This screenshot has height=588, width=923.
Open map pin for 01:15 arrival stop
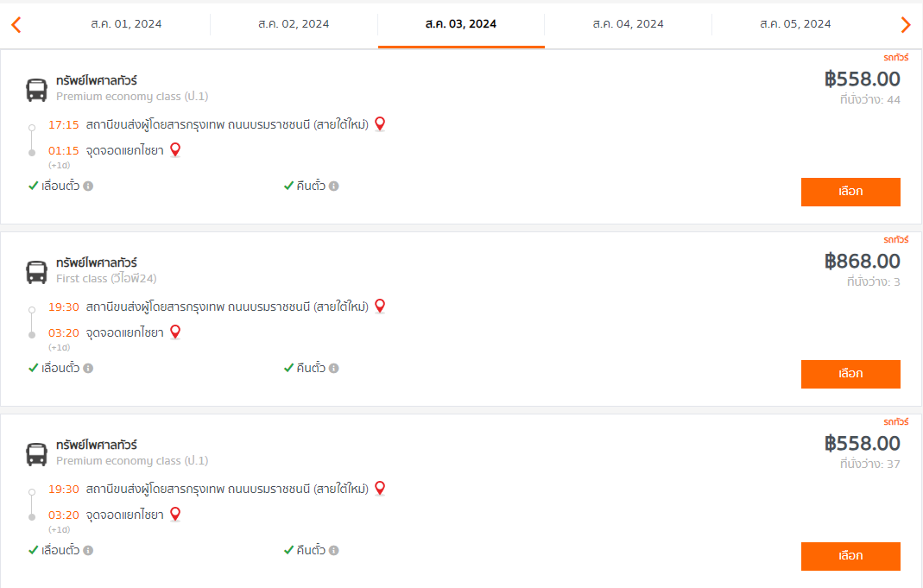(x=175, y=150)
